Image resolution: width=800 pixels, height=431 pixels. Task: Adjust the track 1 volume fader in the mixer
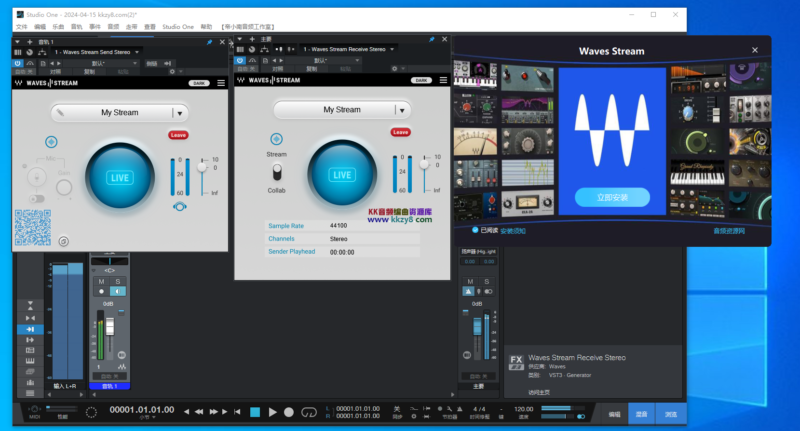(x=110, y=327)
